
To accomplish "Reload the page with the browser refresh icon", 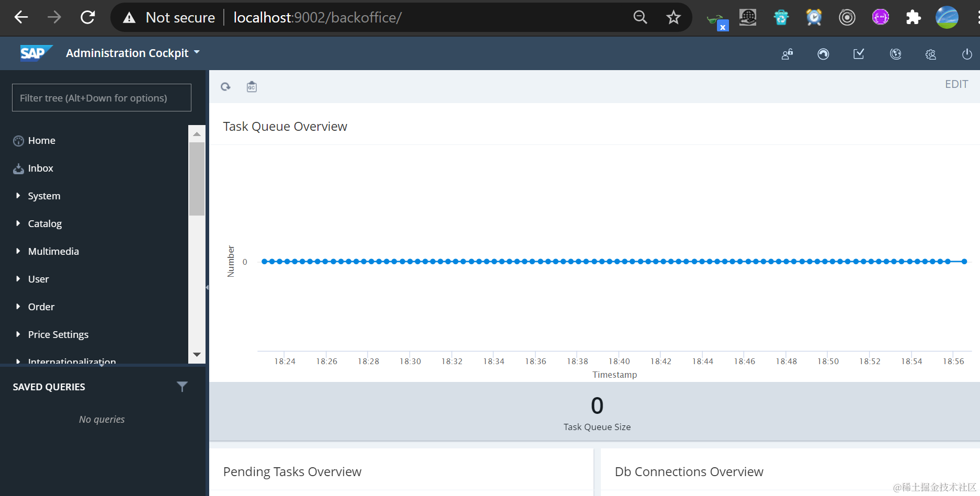I will pyautogui.click(x=88, y=17).
